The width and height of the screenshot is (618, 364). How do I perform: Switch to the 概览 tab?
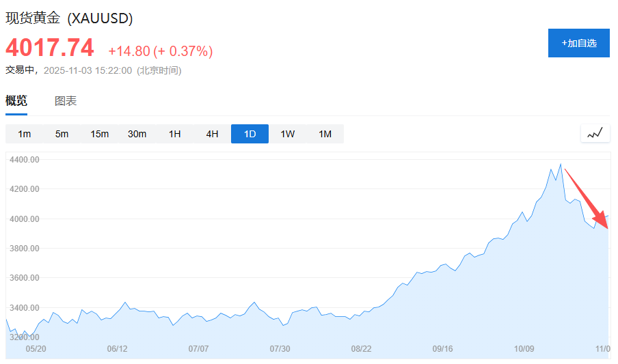16,101
